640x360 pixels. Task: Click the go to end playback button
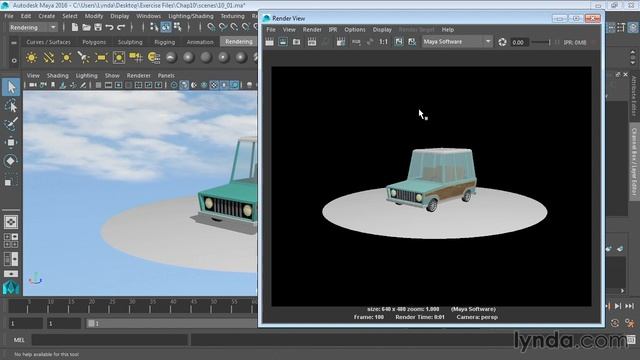tap(629, 306)
